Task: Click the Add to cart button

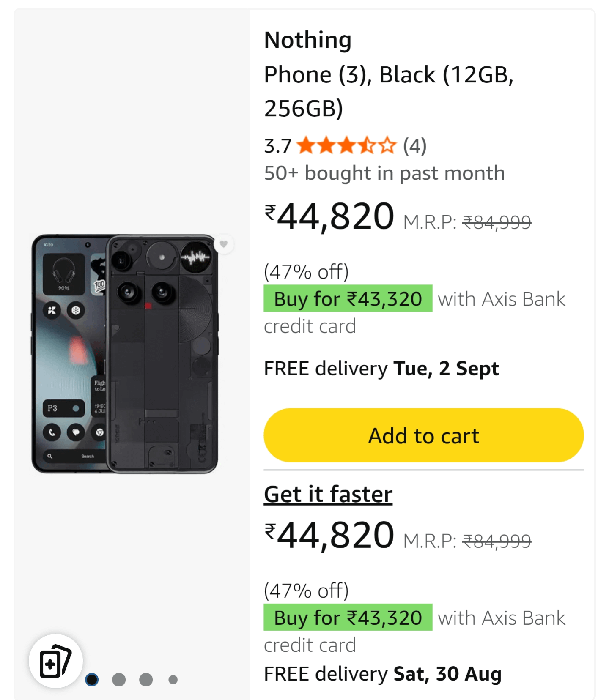Action: pyautogui.click(x=424, y=435)
